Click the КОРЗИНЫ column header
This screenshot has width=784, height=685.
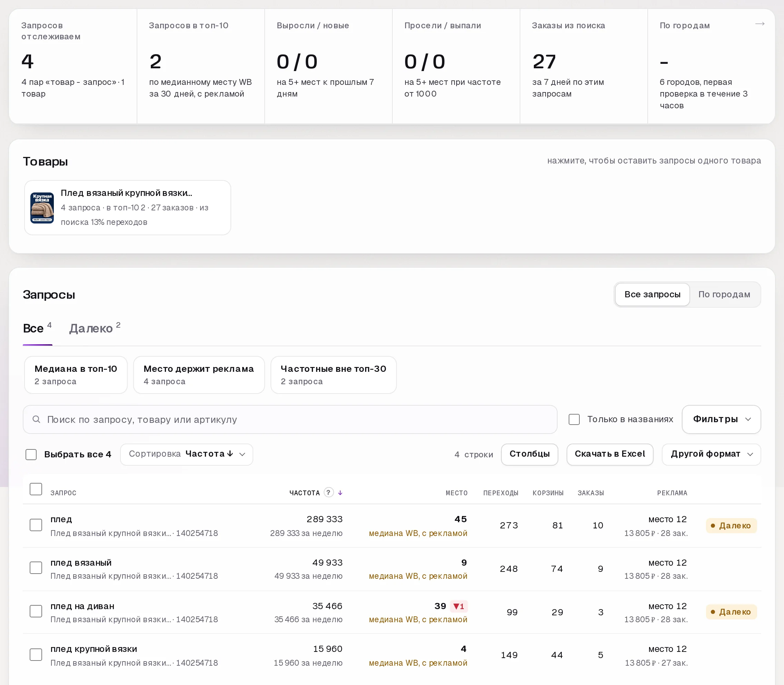pyautogui.click(x=548, y=493)
